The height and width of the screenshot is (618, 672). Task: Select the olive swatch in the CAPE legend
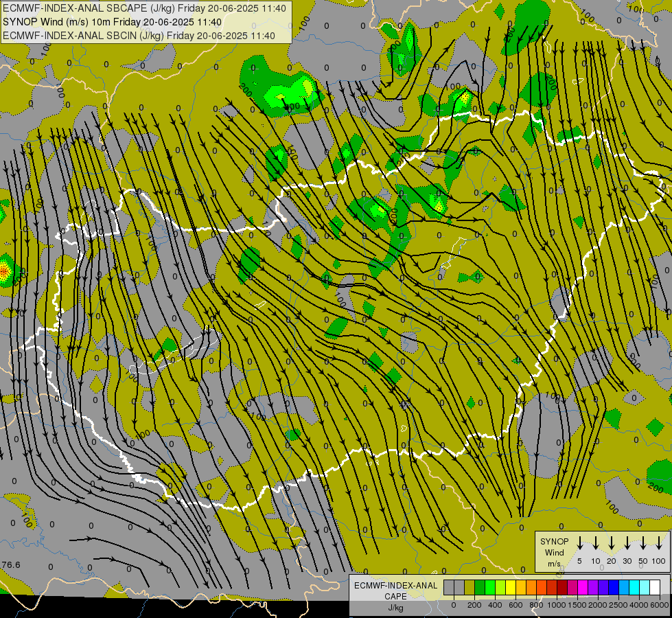(x=470, y=587)
